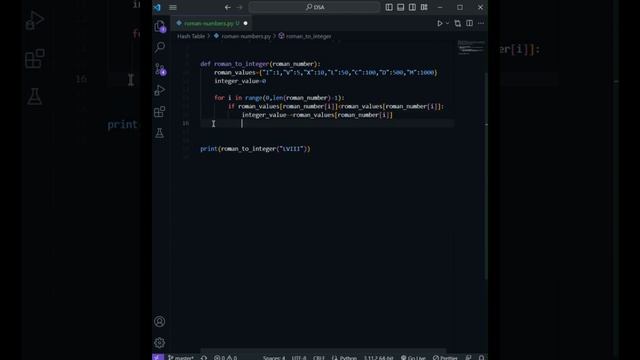Viewport: 640px width, 360px height.
Task: Click on the roman_values dictionary line
Action: [x=325, y=73]
